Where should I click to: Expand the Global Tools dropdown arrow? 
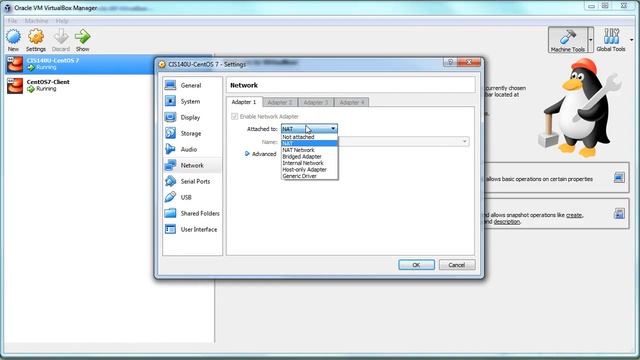coord(631,40)
